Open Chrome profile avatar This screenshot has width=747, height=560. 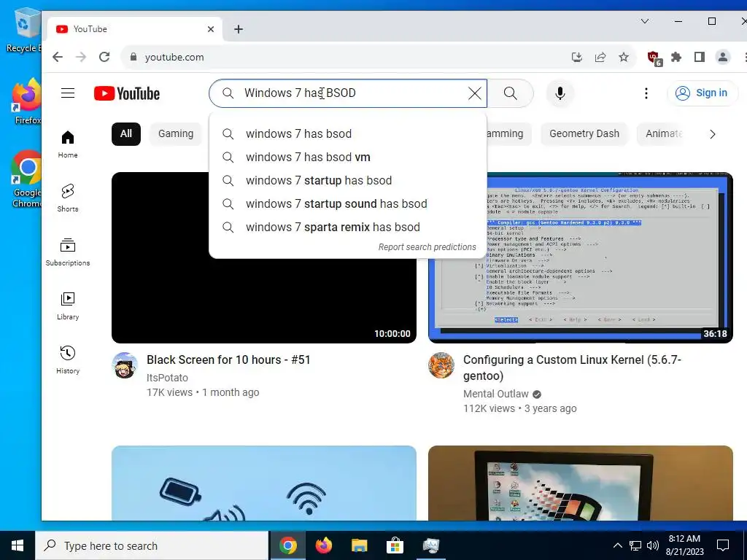[x=723, y=57]
